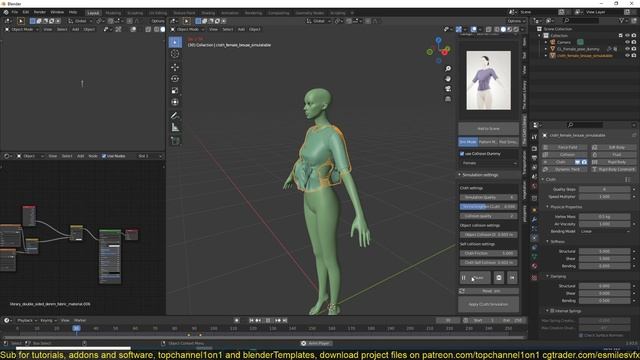Image resolution: width=640 pixels, height=360 pixels.
Task: Toggle Internal Springs checkbox
Action: [552, 311]
